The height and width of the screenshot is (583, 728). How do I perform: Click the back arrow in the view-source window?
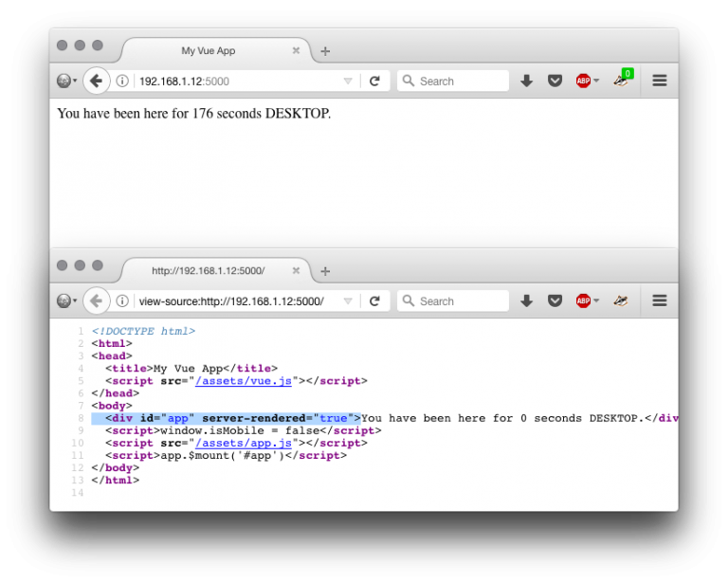tap(96, 301)
